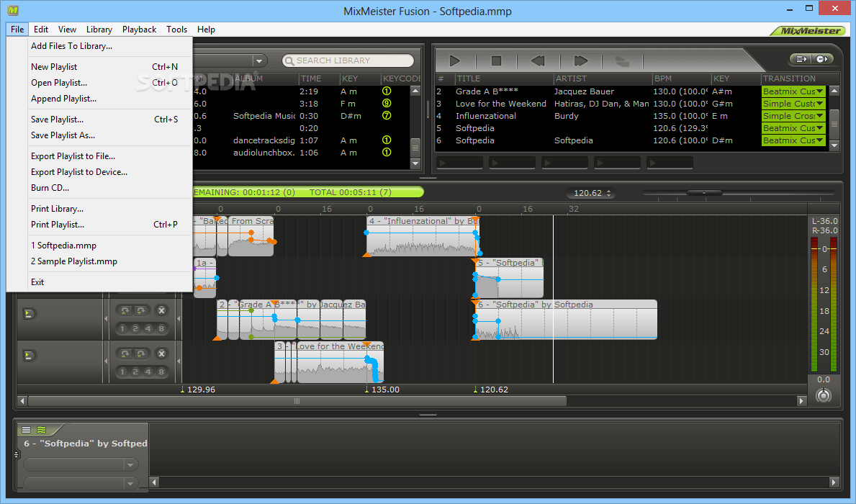Image resolution: width=856 pixels, height=504 pixels.
Task: Select Burn CD from the File menu
Action: 50,188
